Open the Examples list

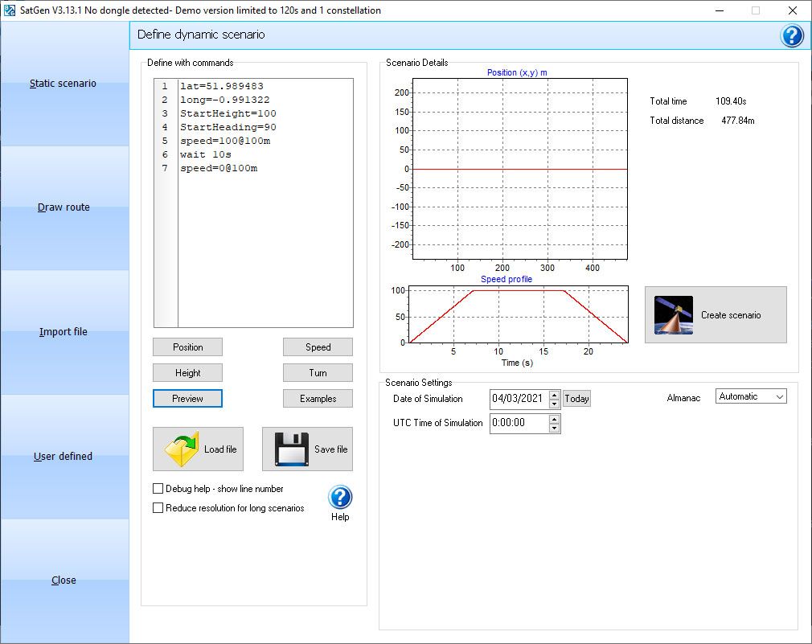(x=318, y=399)
